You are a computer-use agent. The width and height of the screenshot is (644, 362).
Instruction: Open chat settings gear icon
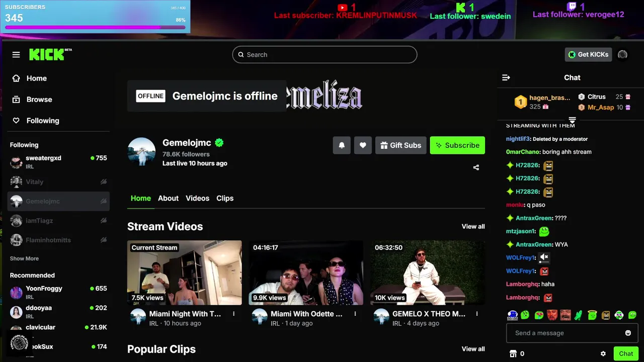(x=603, y=354)
